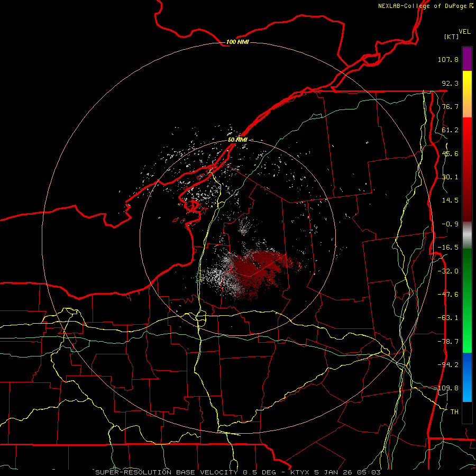Click the TH threshold label
Screen dimensions: 476x476
454,412
